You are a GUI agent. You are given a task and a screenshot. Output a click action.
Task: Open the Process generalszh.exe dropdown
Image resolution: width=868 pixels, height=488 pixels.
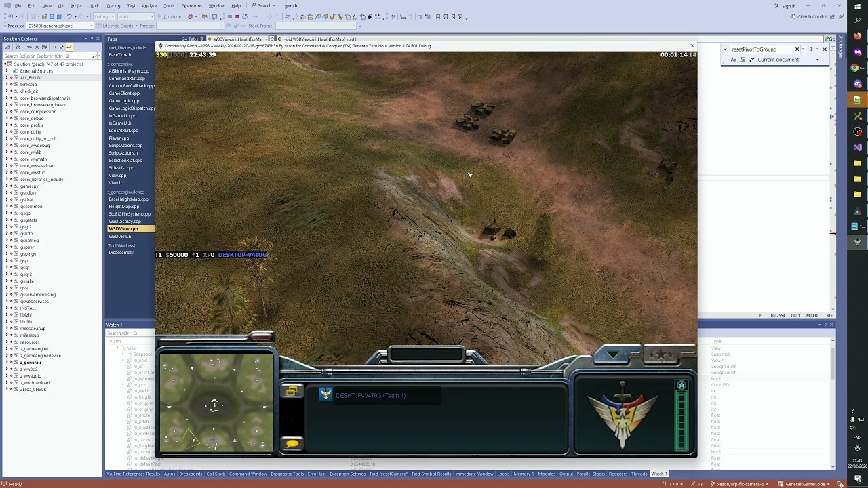click(x=60, y=26)
